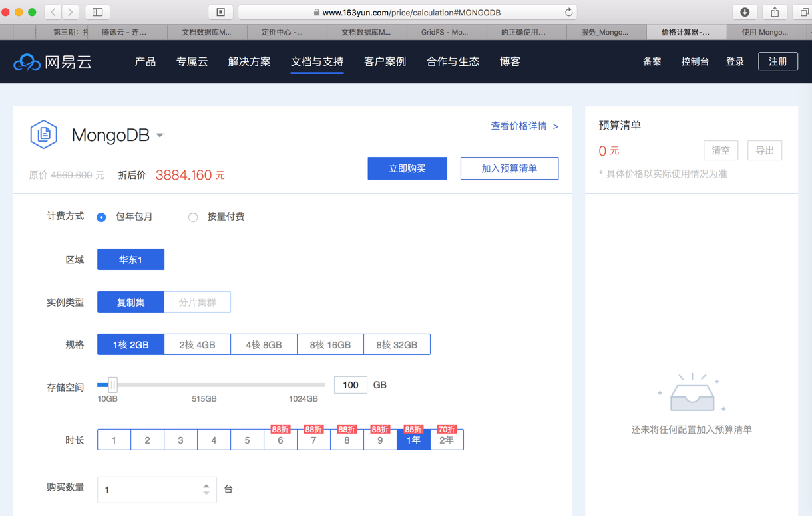Screen dimensions: 812x516
Task: Open Safari share icon
Action: pos(775,12)
